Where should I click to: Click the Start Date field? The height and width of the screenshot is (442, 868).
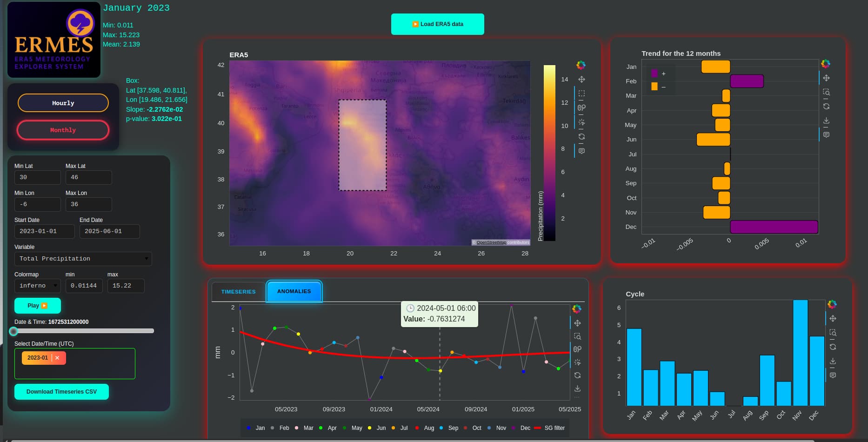[x=45, y=231]
